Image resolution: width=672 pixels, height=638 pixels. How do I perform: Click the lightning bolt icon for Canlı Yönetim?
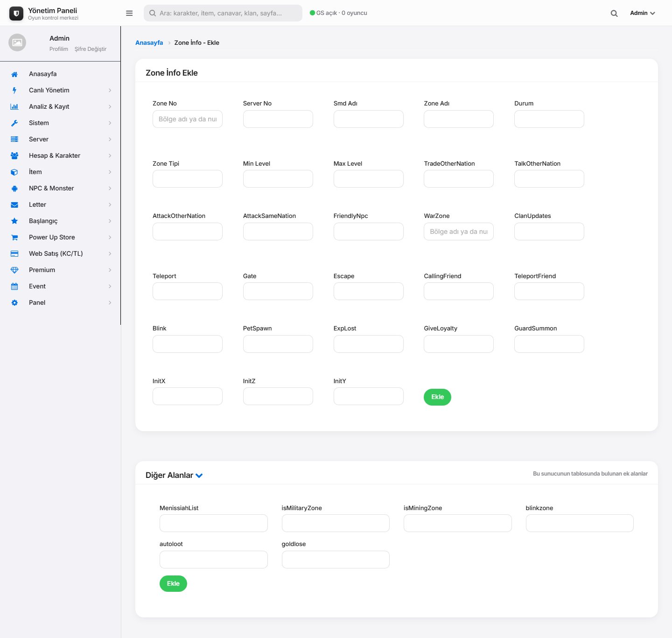(14, 91)
